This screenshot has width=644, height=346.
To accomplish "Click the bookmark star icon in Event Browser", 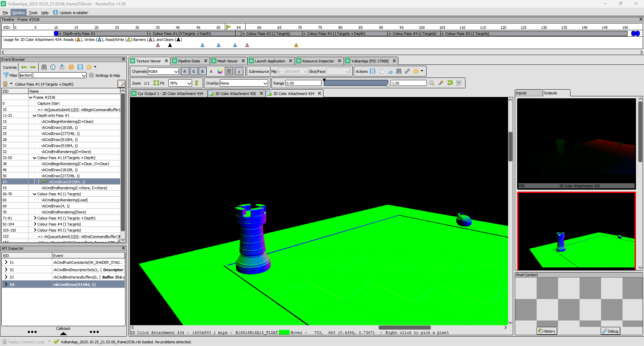I will 71,67.
